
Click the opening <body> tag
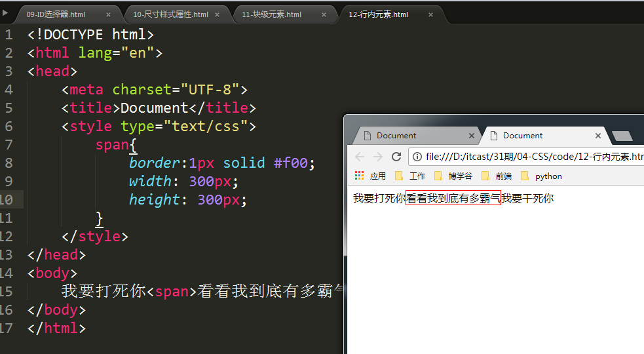[52, 273]
